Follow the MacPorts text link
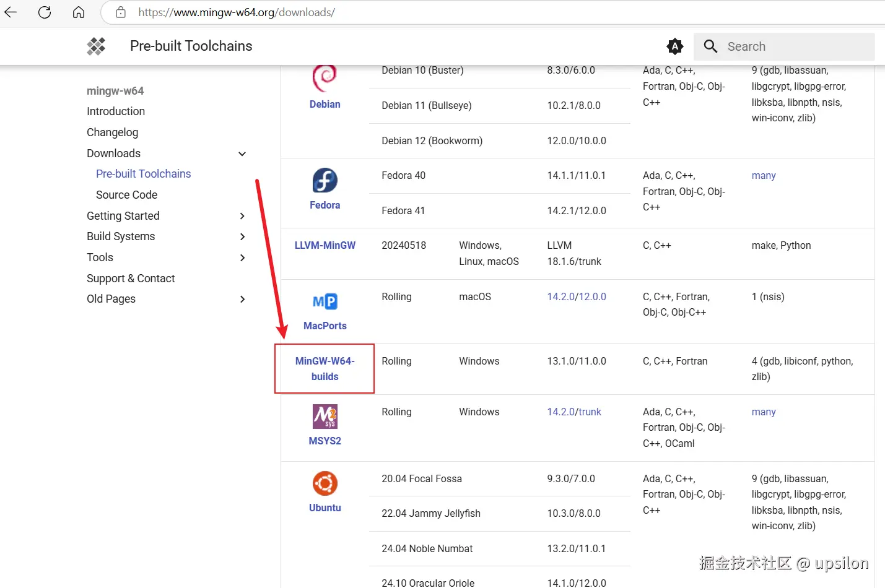 [325, 326]
